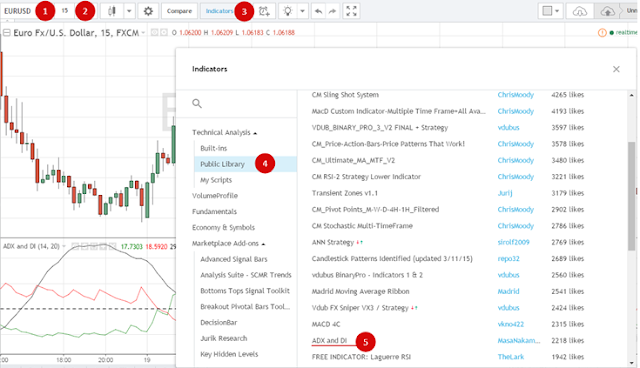The height and width of the screenshot is (368, 640).
Task: Click the indicator list vertical scrollbar
Action: click(631, 196)
